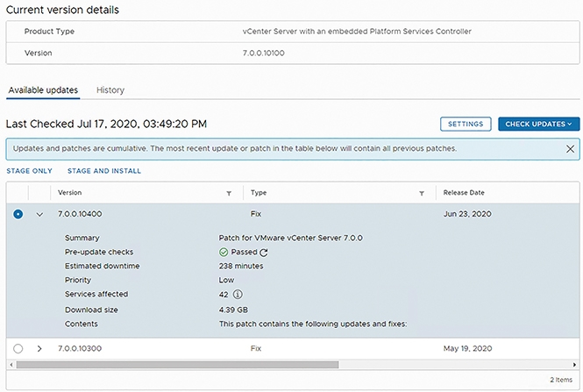Click the Low priority value
This screenshot has width=583, height=392.
[226, 281]
